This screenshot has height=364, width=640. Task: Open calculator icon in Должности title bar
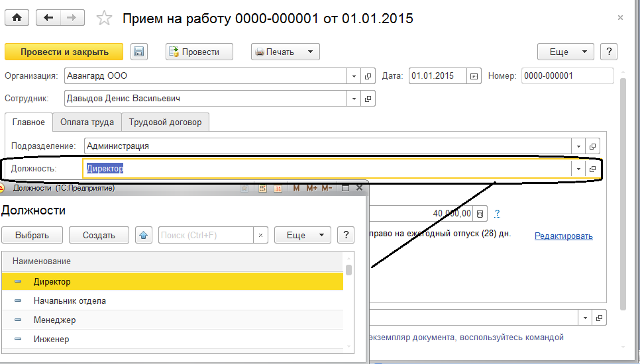pyautogui.click(x=262, y=188)
